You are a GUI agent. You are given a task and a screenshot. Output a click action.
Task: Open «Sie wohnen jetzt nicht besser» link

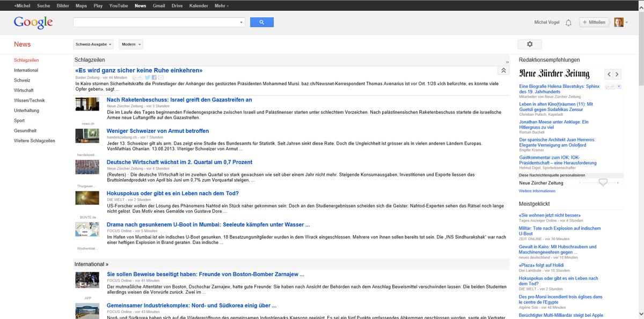coord(550,215)
